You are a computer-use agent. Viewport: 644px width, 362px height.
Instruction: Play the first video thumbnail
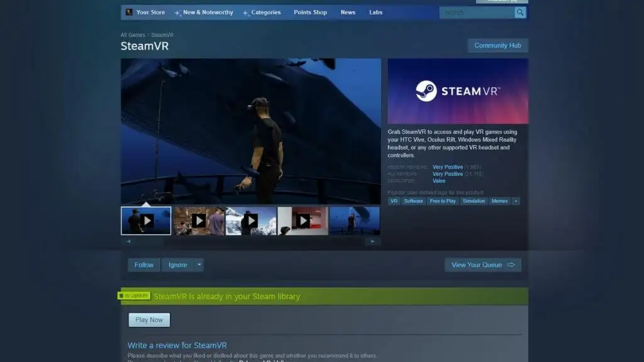click(146, 221)
